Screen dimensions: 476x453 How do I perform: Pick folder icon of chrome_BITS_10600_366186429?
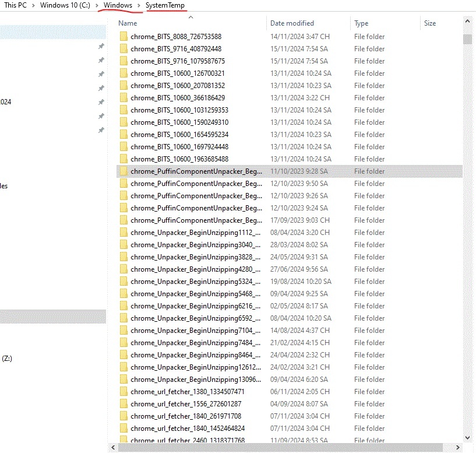(124, 97)
